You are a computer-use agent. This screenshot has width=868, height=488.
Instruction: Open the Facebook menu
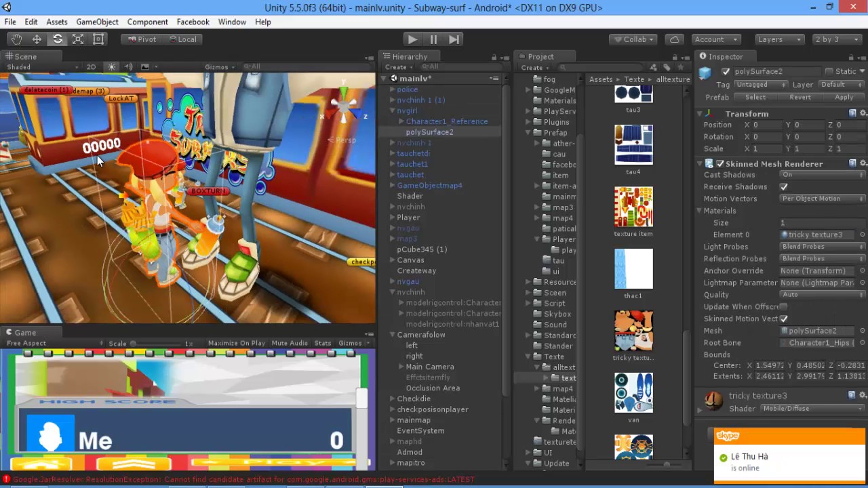click(x=193, y=22)
